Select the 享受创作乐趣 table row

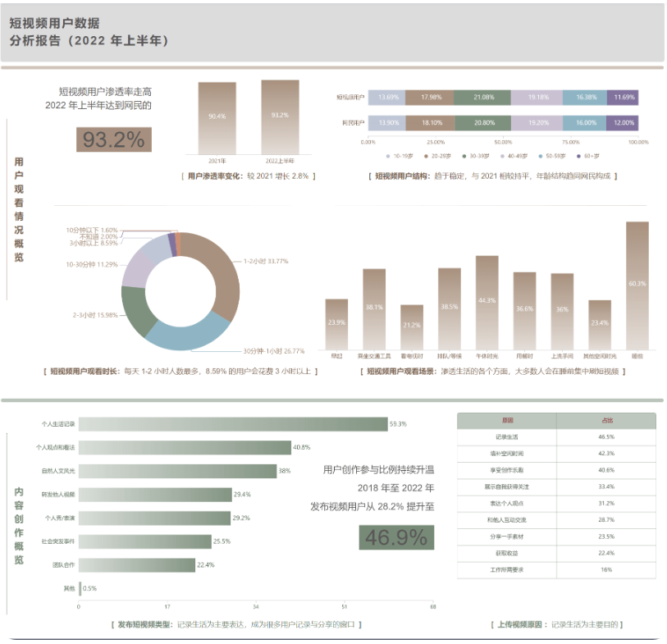[556, 470]
